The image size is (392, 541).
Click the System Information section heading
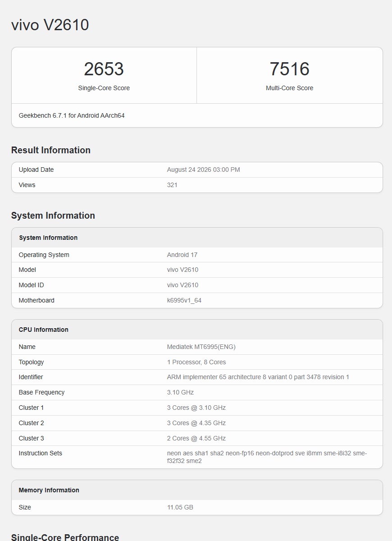[53, 215]
